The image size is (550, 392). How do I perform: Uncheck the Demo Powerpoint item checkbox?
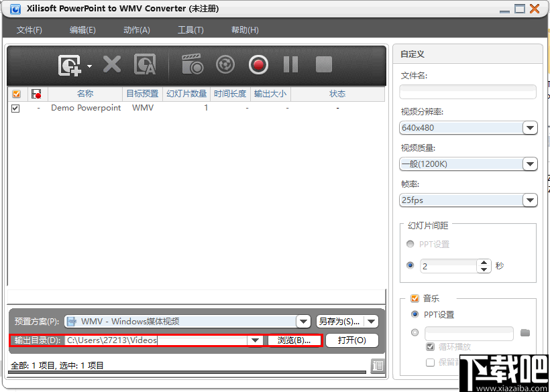[15, 108]
